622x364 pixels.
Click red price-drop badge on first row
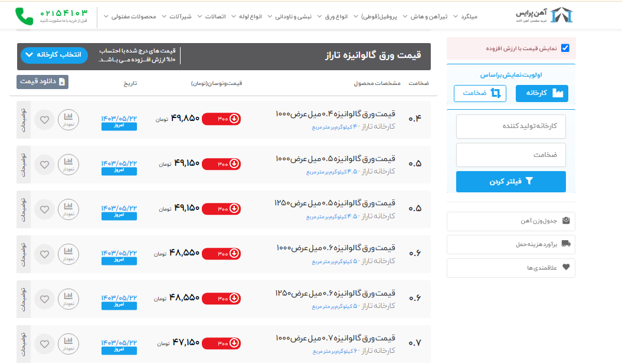(221, 119)
